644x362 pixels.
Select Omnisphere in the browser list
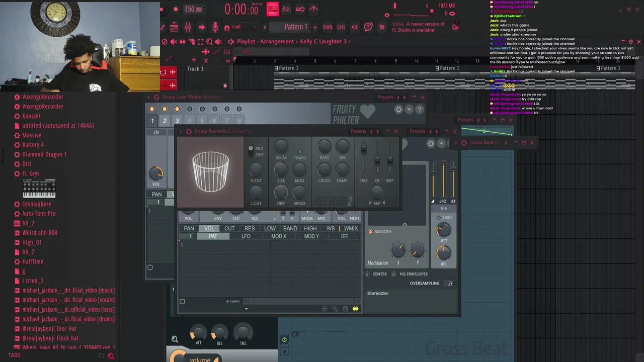37,204
